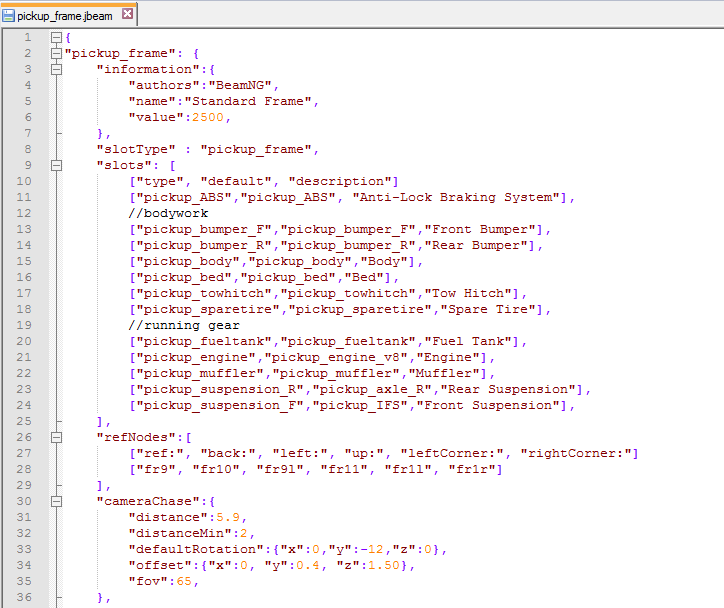This screenshot has width=724, height=608.
Task: Click the "defaultRotation" key
Action: click(x=196, y=549)
